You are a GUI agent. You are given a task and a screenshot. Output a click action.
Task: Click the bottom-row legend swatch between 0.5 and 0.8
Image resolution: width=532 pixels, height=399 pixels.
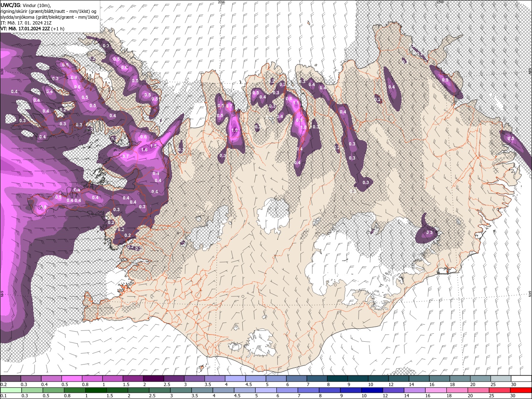[x=53, y=390]
